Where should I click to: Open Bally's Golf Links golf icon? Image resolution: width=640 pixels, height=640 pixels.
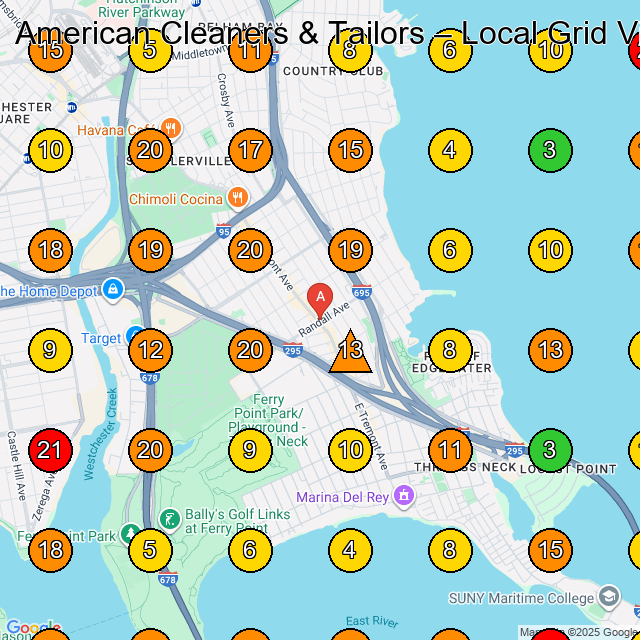pos(170,520)
